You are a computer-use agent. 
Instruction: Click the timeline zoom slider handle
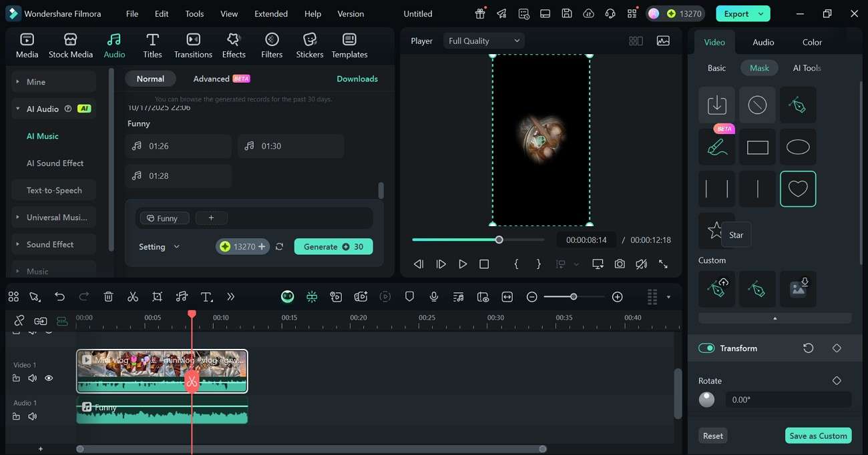pyautogui.click(x=574, y=296)
